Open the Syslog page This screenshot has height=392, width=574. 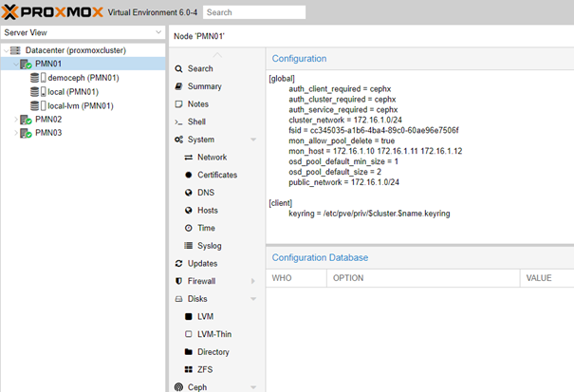coord(209,246)
